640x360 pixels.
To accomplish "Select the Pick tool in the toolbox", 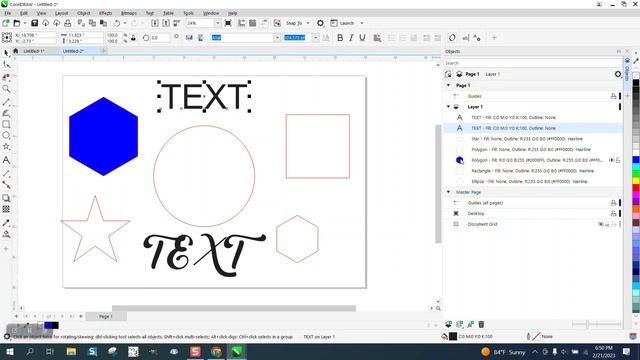I will 6,53.
